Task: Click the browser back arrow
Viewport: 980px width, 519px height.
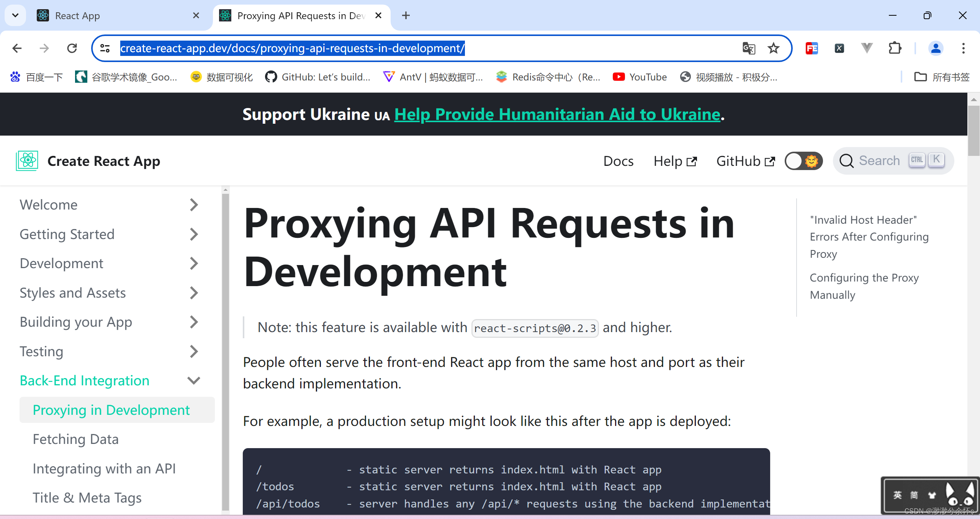Action: click(17, 48)
